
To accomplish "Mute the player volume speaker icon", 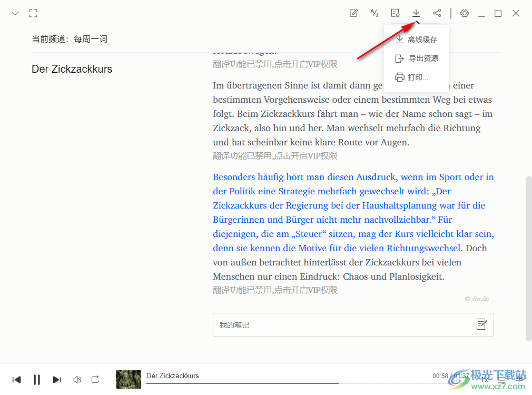I will pyautogui.click(x=77, y=379).
